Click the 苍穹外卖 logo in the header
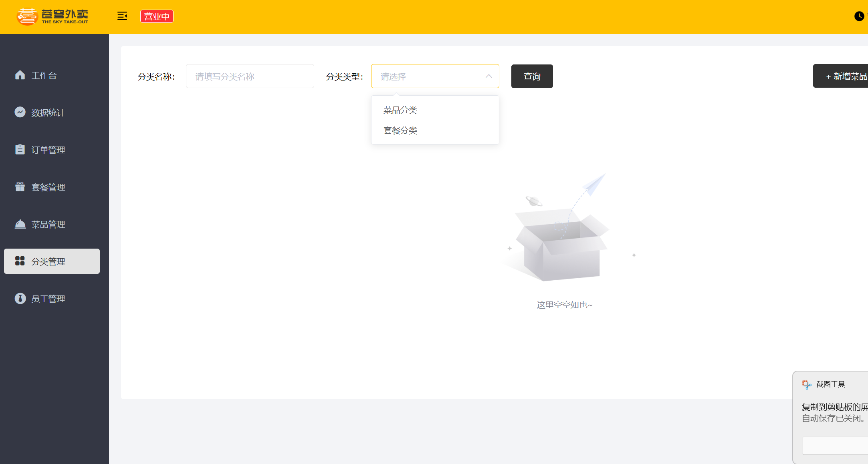 pyautogui.click(x=52, y=16)
